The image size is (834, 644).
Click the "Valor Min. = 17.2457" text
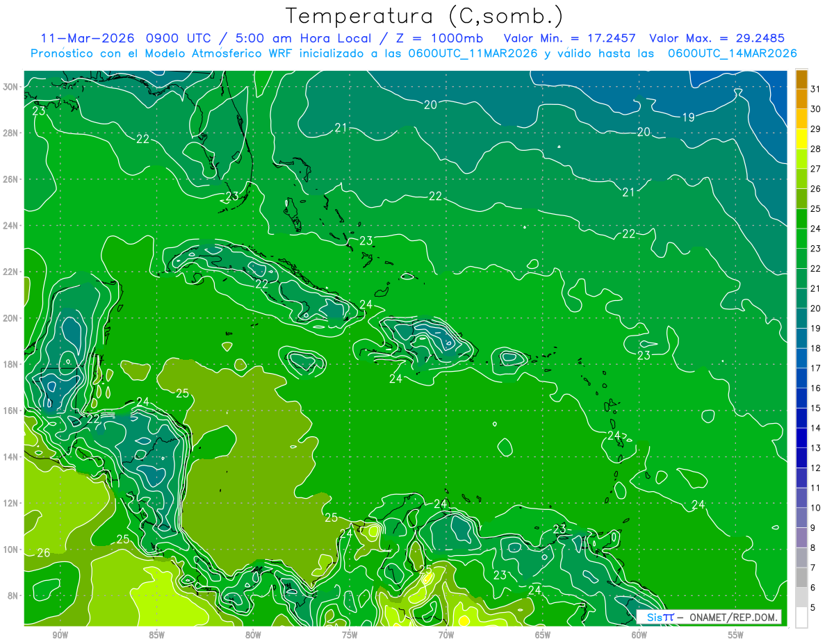point(571,38)
